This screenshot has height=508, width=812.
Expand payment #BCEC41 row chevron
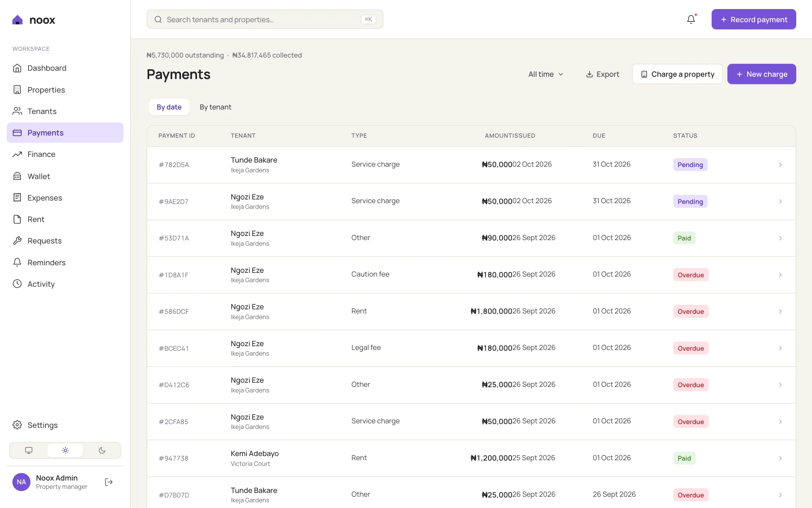(780, 348)
